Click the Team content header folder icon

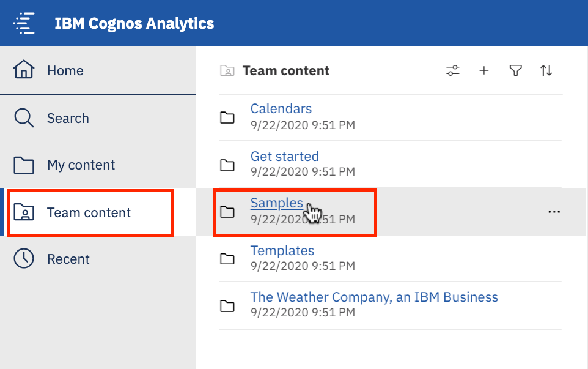tap(227, 70)
